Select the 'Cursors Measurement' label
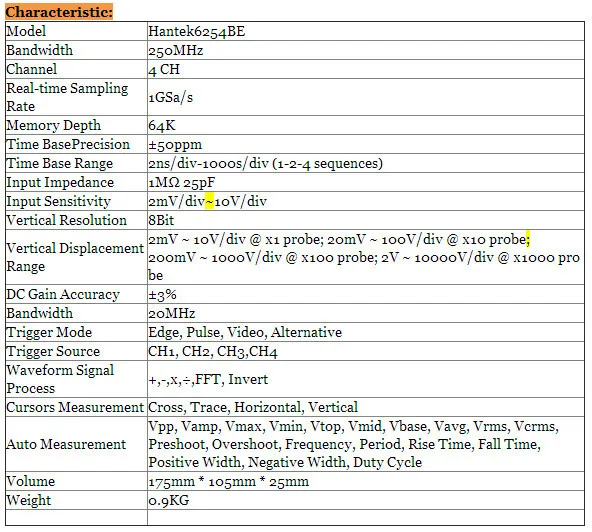The image size is (592, 532). pos(75,407)
